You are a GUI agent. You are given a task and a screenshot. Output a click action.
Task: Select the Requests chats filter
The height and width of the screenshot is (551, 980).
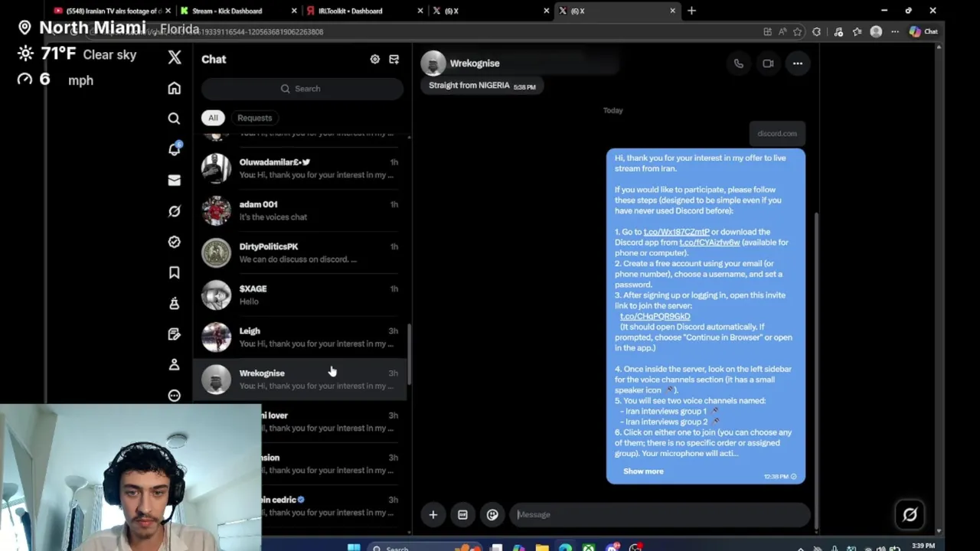(x=255, y=118)
